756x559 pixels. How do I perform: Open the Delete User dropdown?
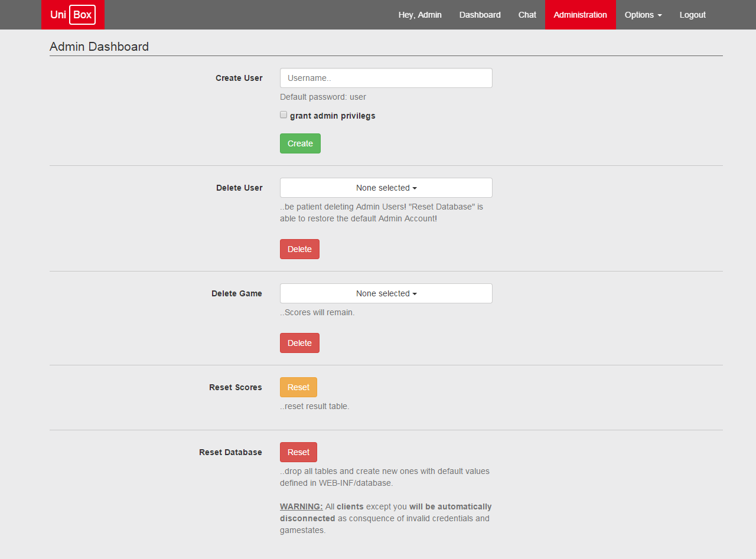coord(386,188)
